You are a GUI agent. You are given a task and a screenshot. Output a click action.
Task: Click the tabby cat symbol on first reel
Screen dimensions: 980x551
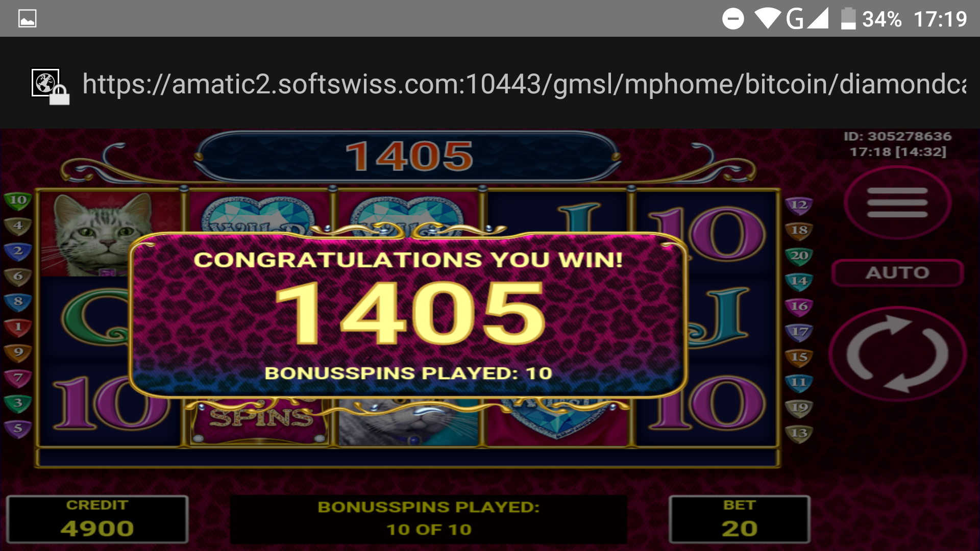[x=109, y=235]
